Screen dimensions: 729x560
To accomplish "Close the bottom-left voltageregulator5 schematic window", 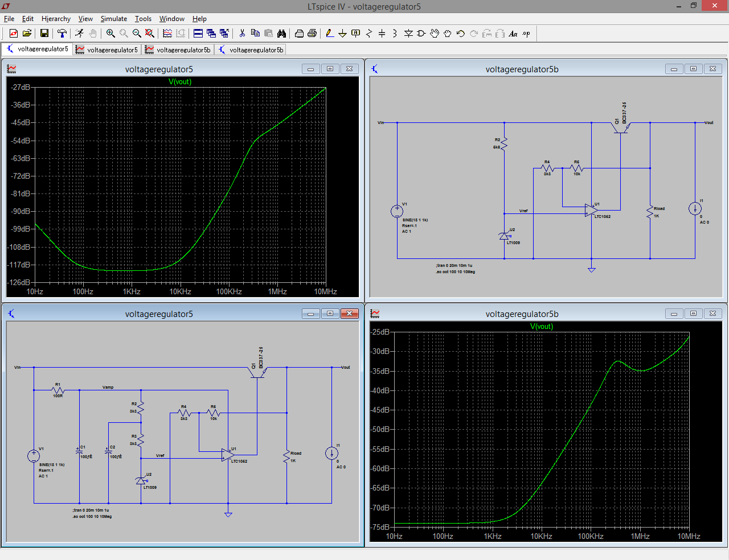I will click(x=349, y=314).
